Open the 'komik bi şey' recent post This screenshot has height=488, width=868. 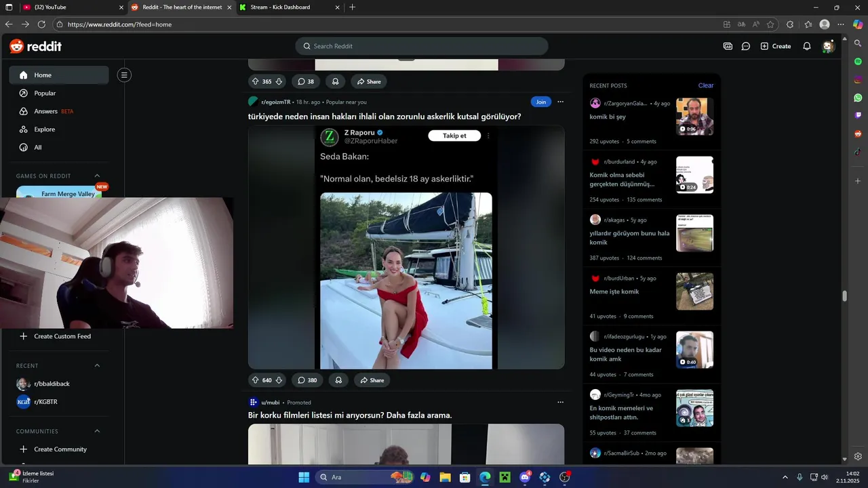(x=608, y=117)
